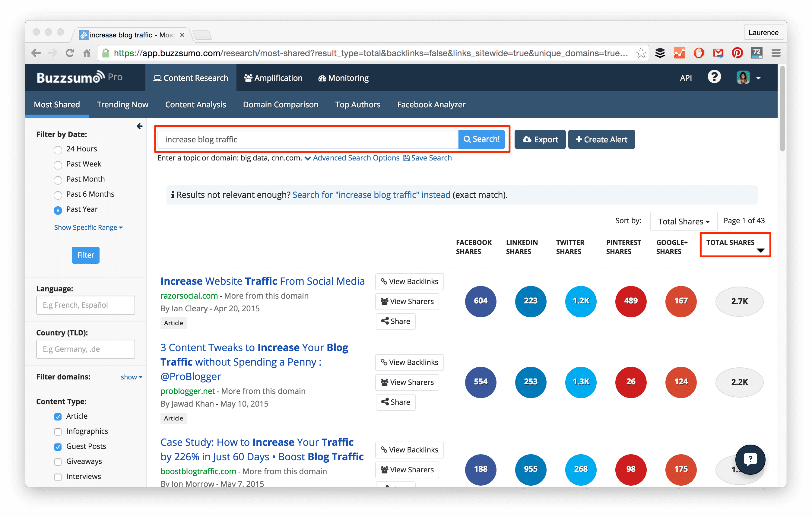Bookmark this page with the star icon
The width and height of the screenshot is (812, 517).
[x=640, y=53]
